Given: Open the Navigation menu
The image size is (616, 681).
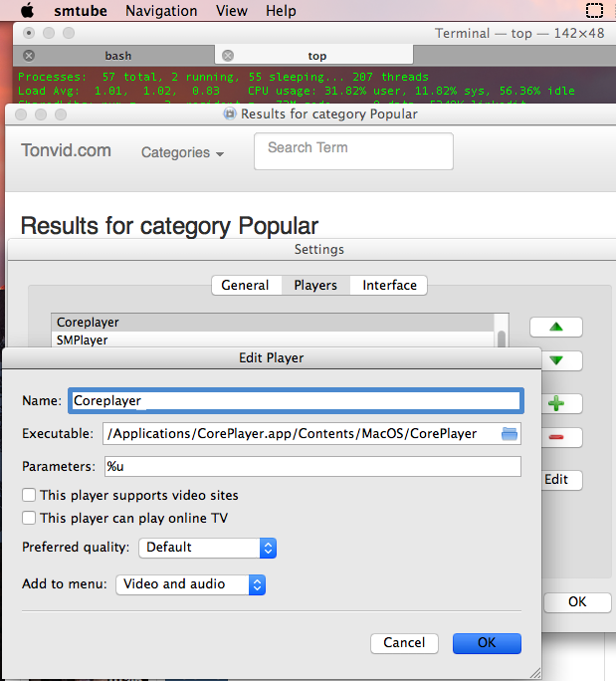Looking at the screenshot, I should [x=161, y=10].
